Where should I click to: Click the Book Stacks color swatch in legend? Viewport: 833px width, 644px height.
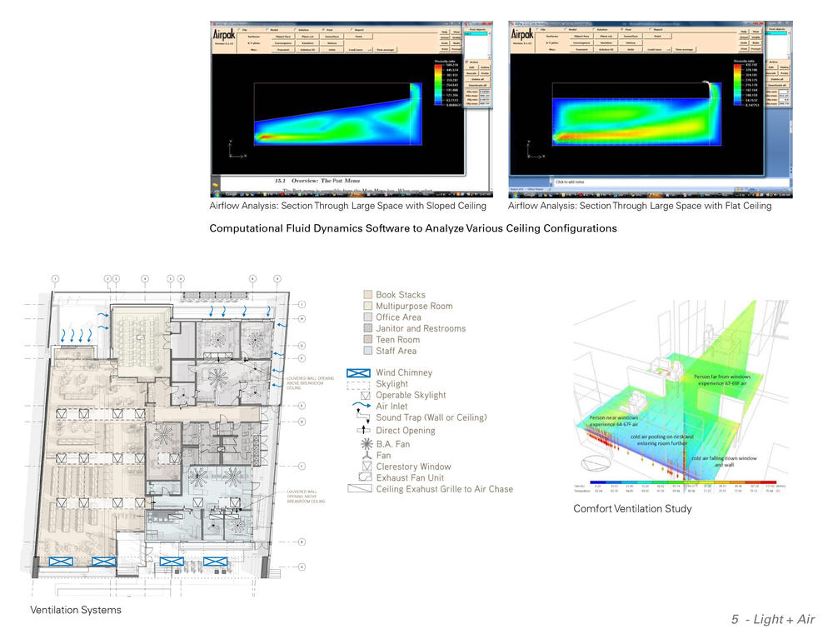[x=367, y=294]
